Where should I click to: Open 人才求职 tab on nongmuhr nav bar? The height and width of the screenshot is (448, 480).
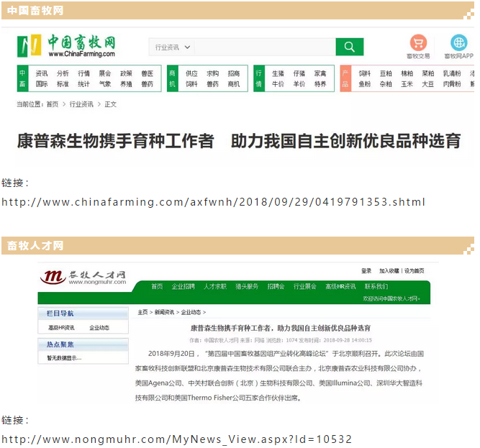[x=215, y=286]
